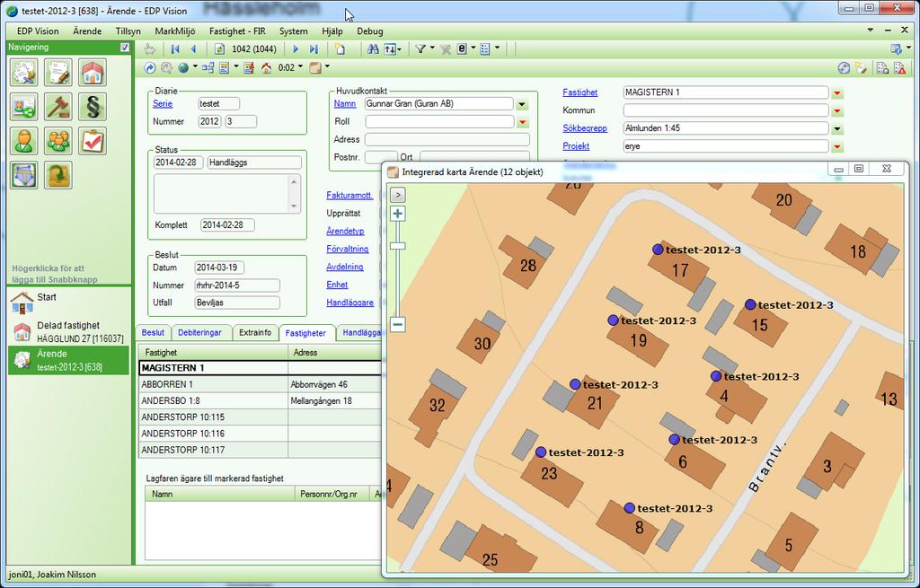Click the globe icon in the toolbar
Image resolution: width=920 pixels, height=588 pixels.
point(183,68)
